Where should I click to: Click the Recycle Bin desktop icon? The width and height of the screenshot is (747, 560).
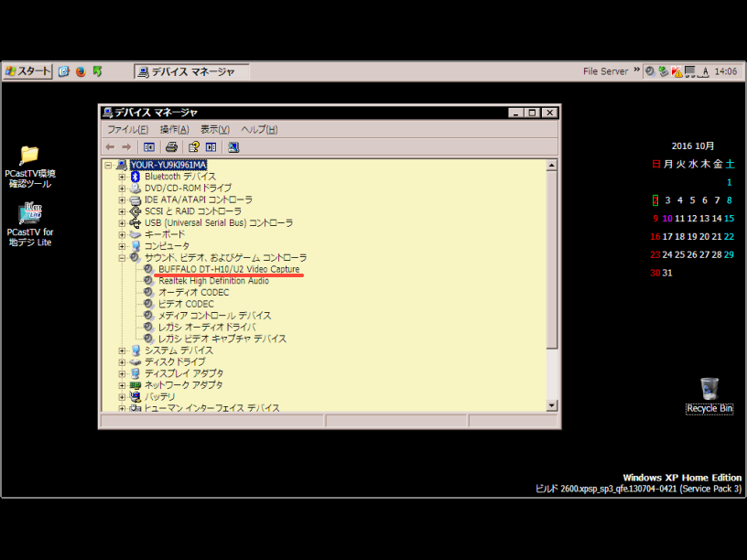tap(709, 389)
